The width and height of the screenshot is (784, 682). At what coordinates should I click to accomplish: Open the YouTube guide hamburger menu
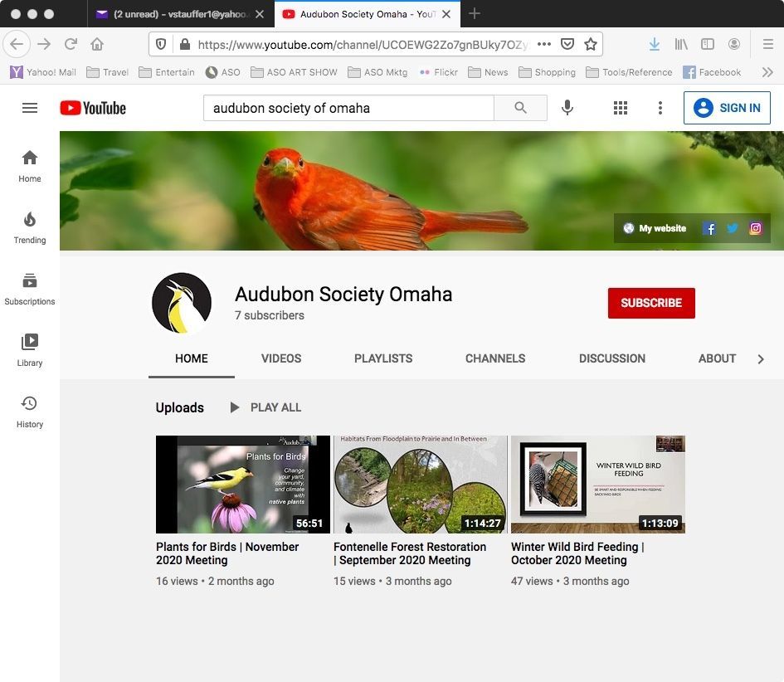[30, 108]
